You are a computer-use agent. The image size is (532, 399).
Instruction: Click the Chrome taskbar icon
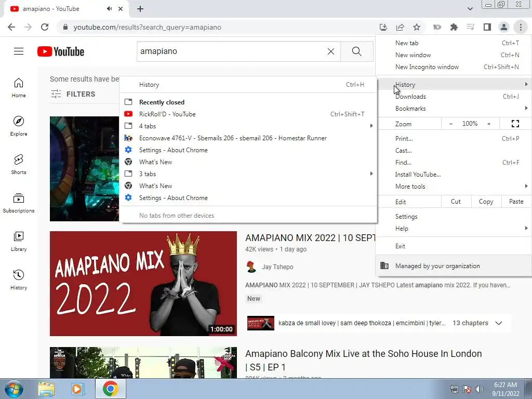[110, 389]
